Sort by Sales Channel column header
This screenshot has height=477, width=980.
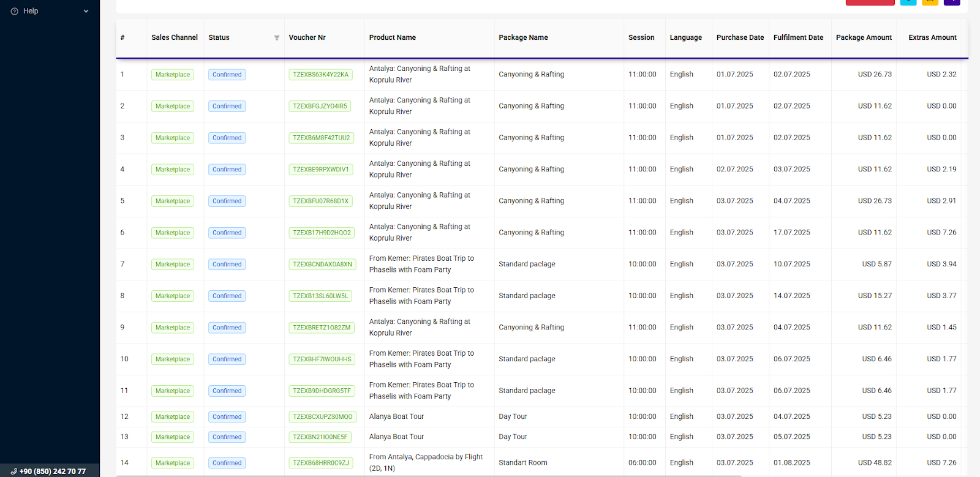point(175,37)
